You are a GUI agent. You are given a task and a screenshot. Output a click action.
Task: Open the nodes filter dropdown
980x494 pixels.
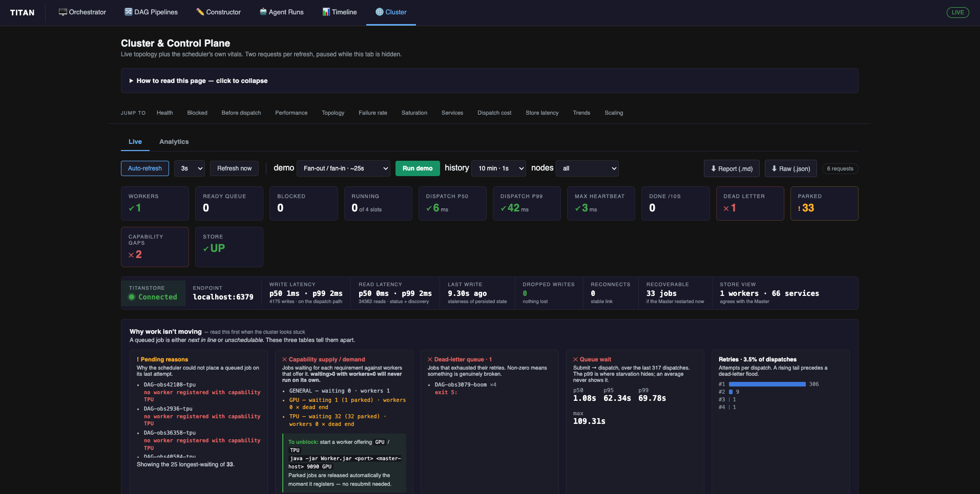[x=587, y=168]
